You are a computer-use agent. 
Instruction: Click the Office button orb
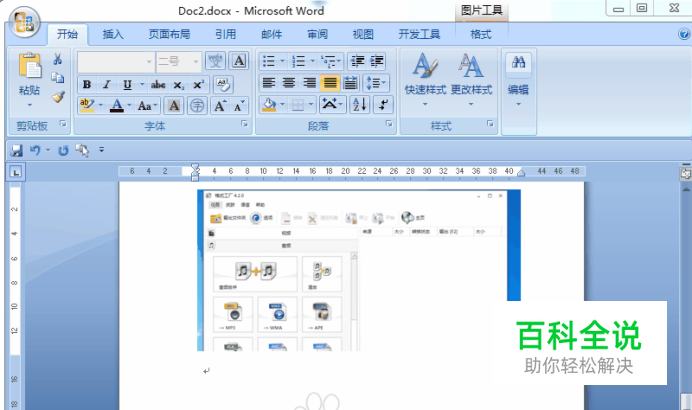(x=25, y=22)
